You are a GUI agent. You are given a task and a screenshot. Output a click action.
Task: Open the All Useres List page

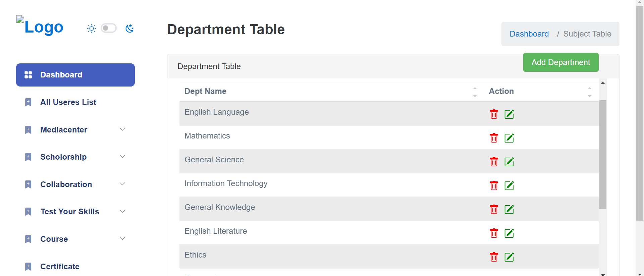click(68, 102)
